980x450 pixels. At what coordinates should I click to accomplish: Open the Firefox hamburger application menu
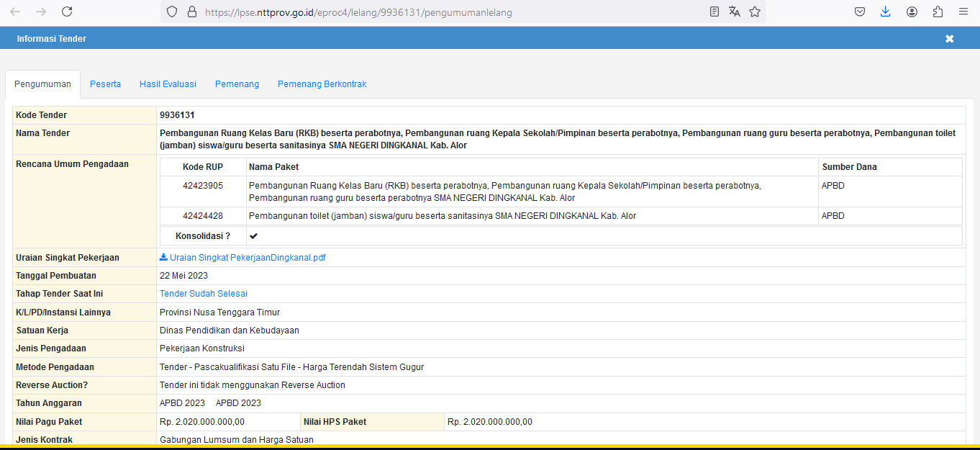(963, 12)
